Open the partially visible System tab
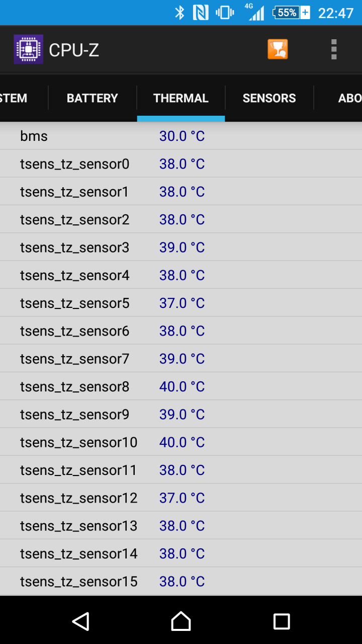Viewport: 362px width, 644px height. tap(14, 98)
